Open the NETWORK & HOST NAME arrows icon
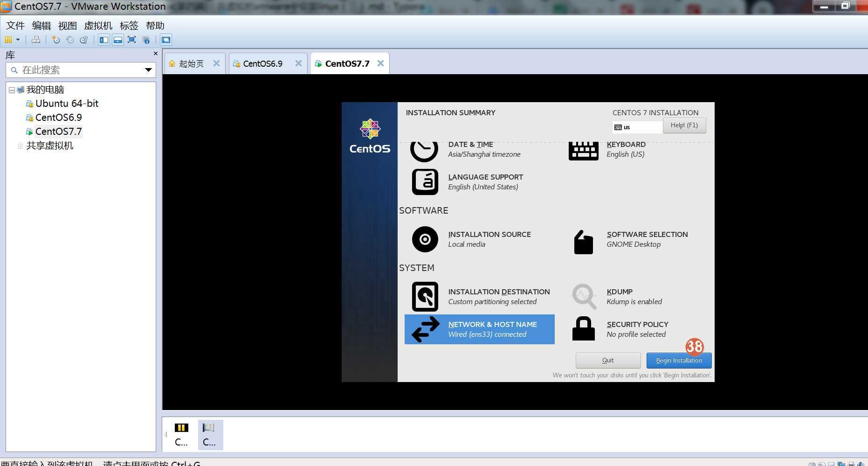Image resolution: width=868 pixels, height=466 pixels. tap(426, 329)
